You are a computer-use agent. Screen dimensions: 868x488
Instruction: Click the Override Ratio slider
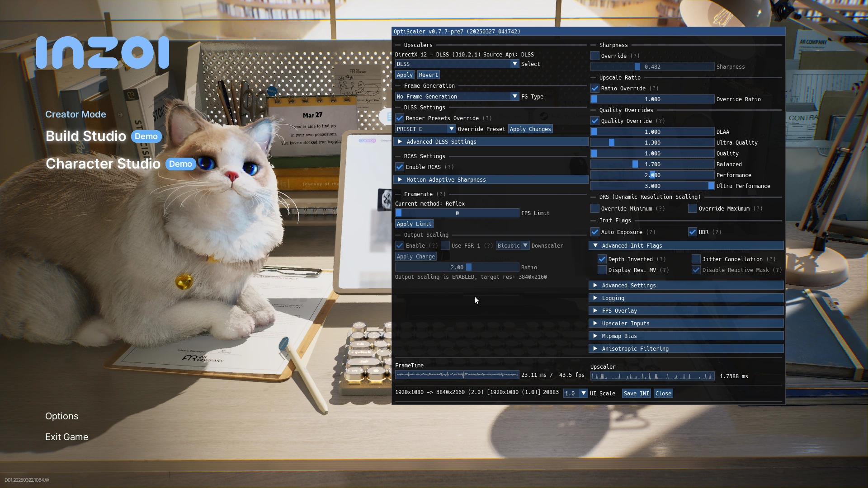pyautogui.click(x=652, y=99)
